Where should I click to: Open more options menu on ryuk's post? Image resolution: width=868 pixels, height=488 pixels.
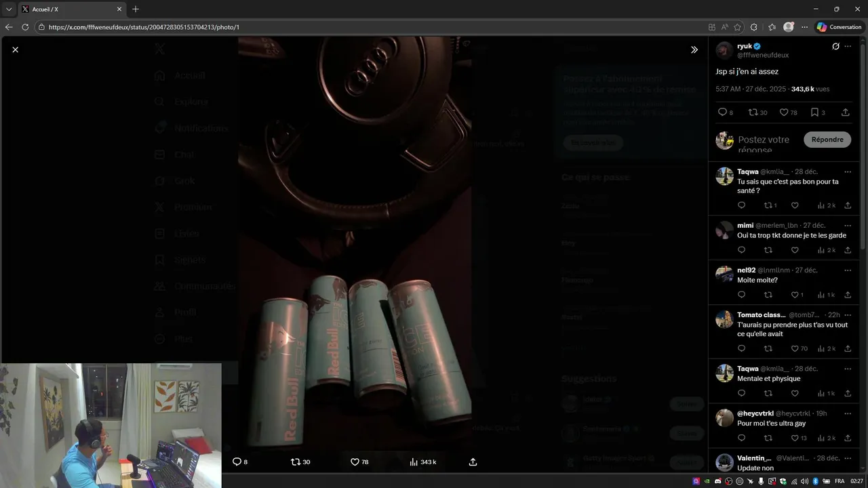(x=848, y=46)
